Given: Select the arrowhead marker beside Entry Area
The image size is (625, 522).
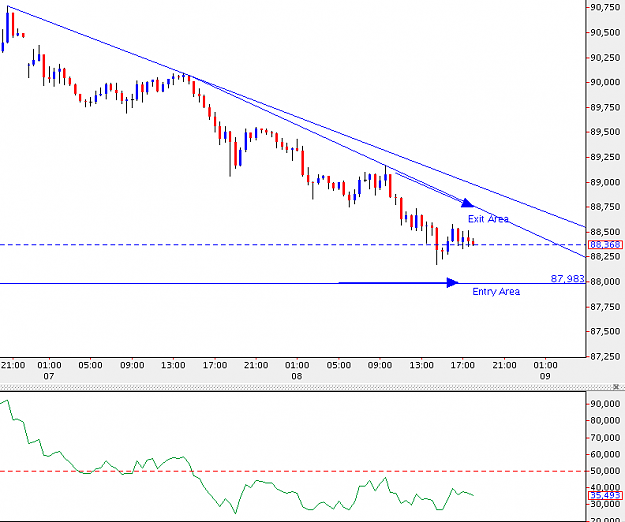Looking at the screenshot, I should (x=452, y=283).
